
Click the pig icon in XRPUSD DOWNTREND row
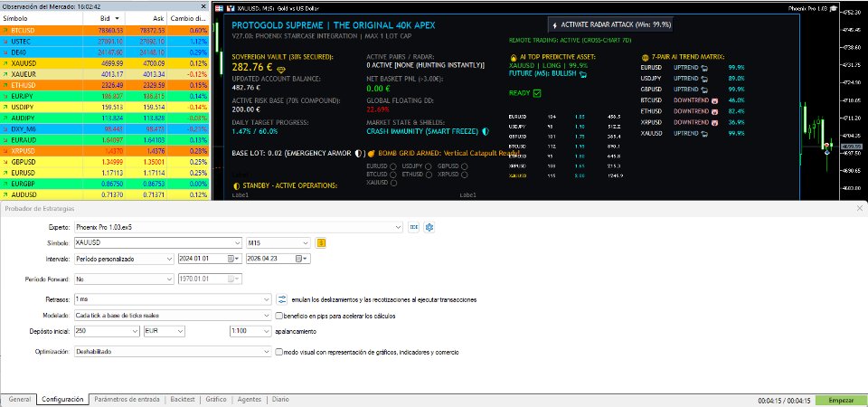pos(714,122)
